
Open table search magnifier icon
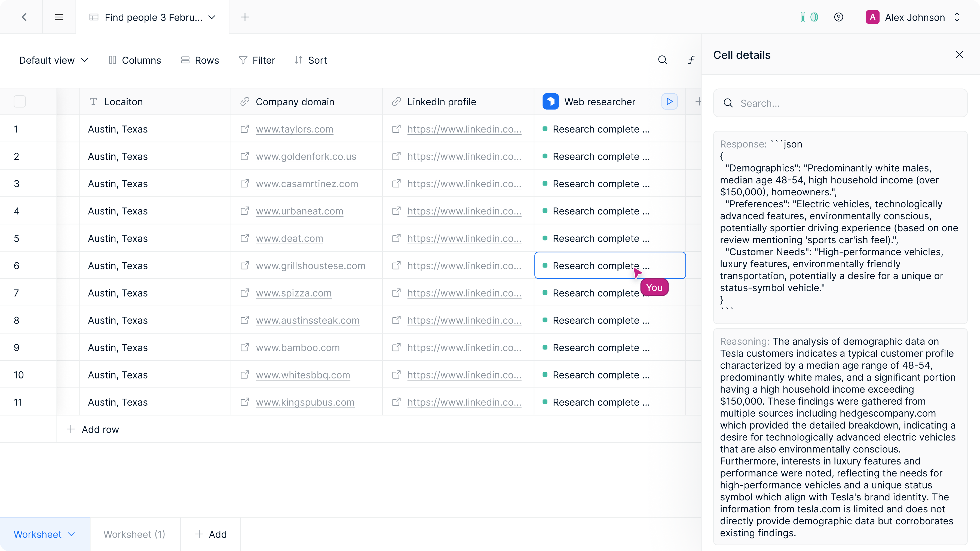pyautogui.click(x=662, y=60)
